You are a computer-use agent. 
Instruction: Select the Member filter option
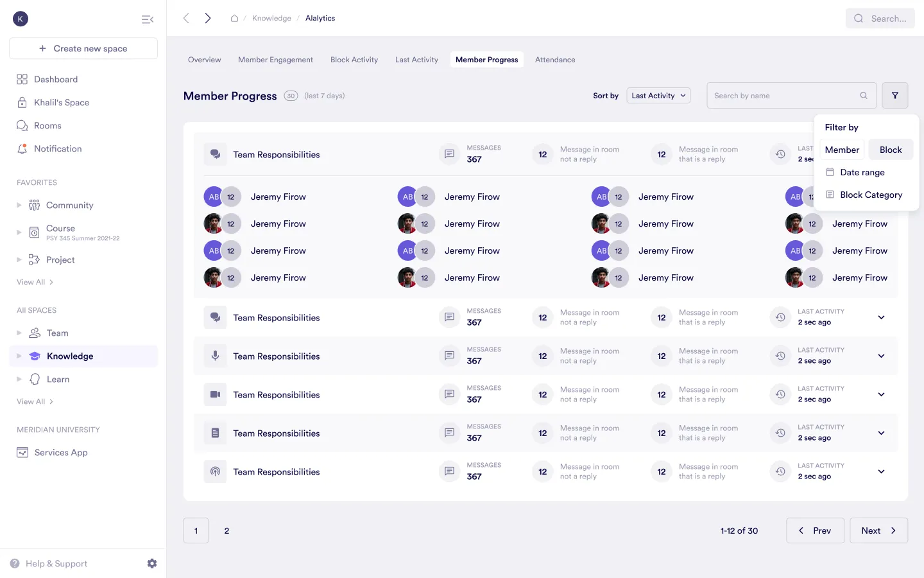[842, 149]
